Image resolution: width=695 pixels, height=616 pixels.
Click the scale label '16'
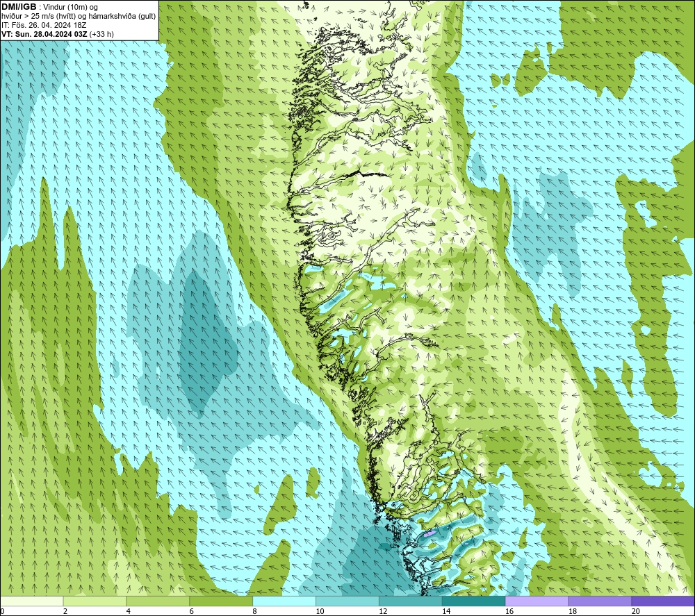coord(509,611)
